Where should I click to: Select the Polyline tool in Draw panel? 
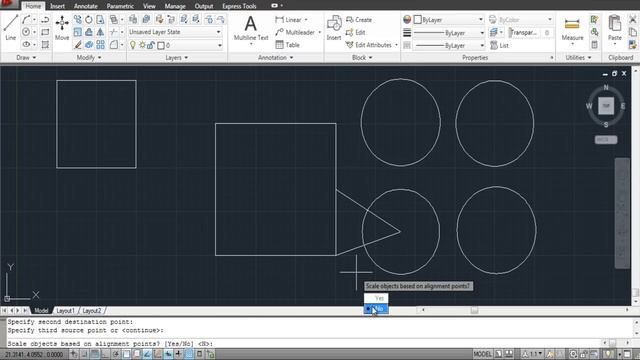(45, 19)
